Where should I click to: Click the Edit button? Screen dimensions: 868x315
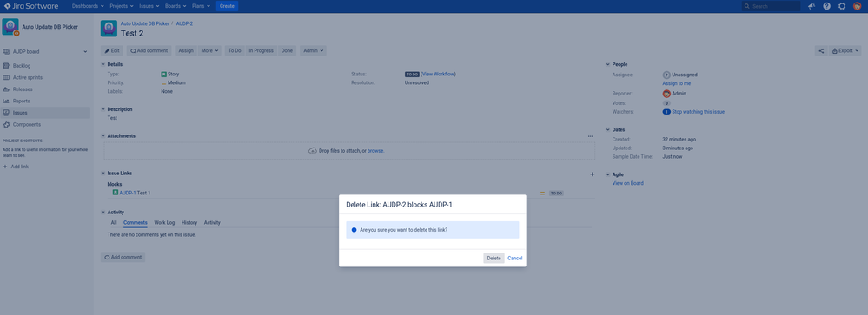112,50
